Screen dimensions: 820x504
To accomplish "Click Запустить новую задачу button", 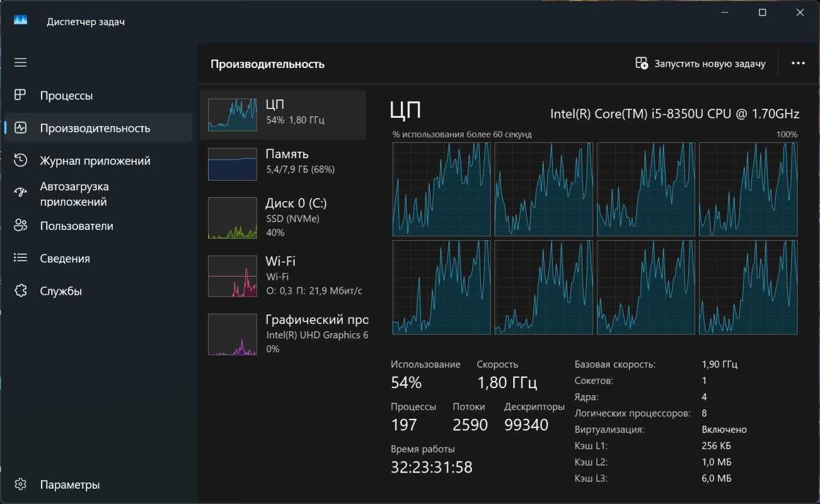I will pos(700,63).
